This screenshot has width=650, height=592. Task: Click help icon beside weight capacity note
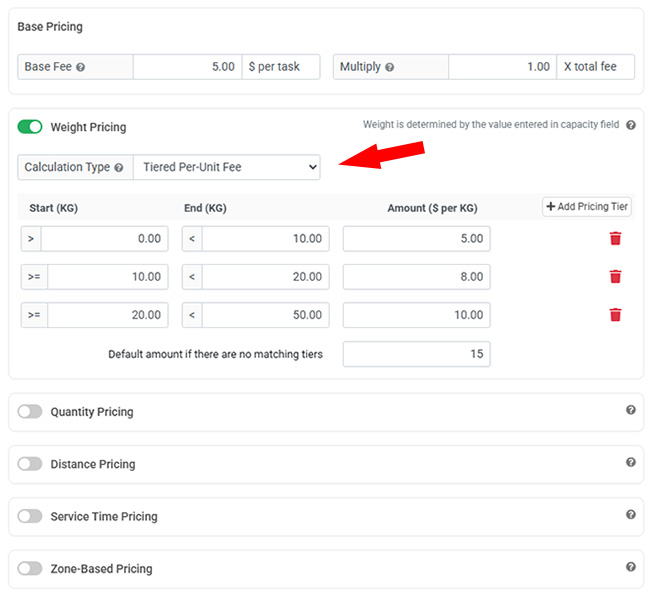point(630,125)
